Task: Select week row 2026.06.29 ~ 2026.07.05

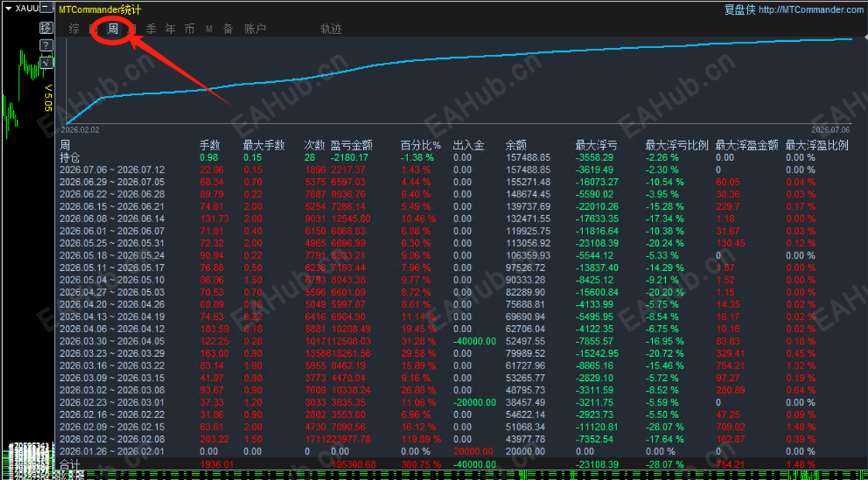Action: coord(112,182)
